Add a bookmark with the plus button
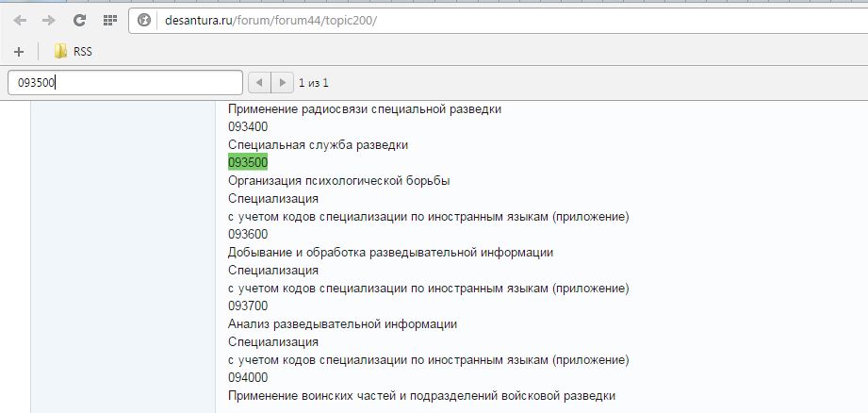Image resolution: width=868 pixels, height=413 pixels. (x=19, y=51)
